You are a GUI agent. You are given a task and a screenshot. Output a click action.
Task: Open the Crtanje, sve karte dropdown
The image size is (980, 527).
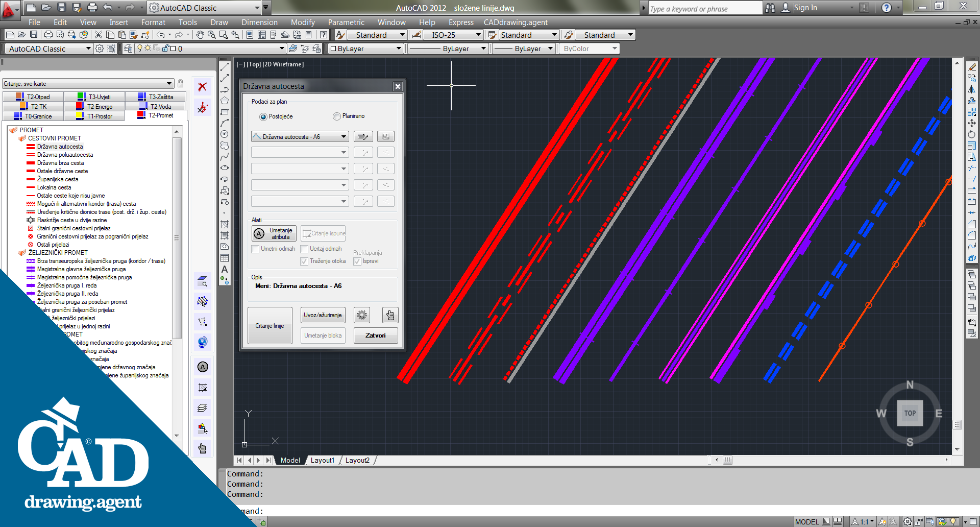pyautogui.click(x=88, y=83)
